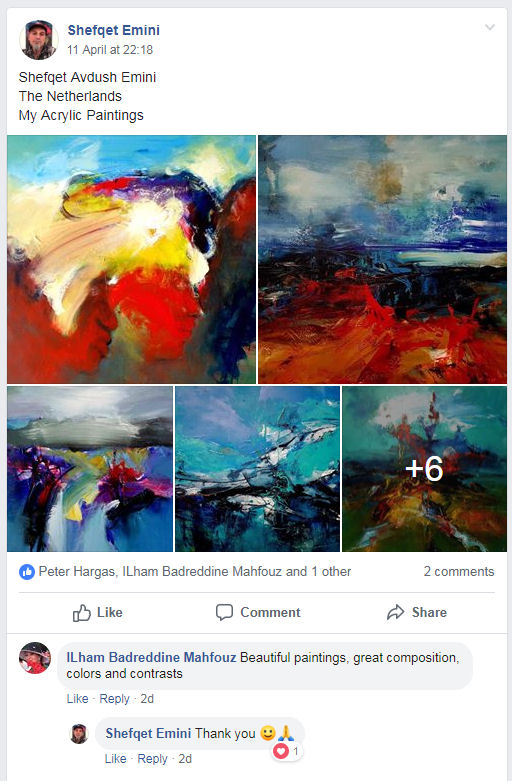Click the Comment speech bubble icon
Screen dimensions: 512x781
224,612
